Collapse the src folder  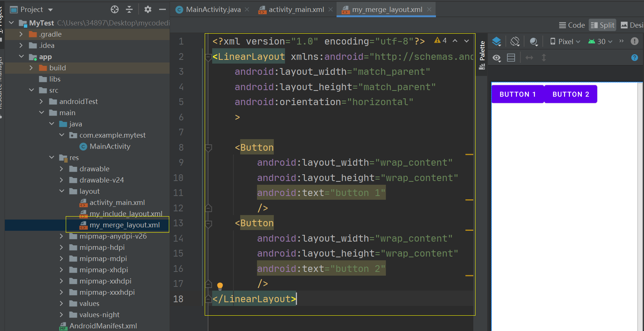pyautogui.click(x=31, y=90)
